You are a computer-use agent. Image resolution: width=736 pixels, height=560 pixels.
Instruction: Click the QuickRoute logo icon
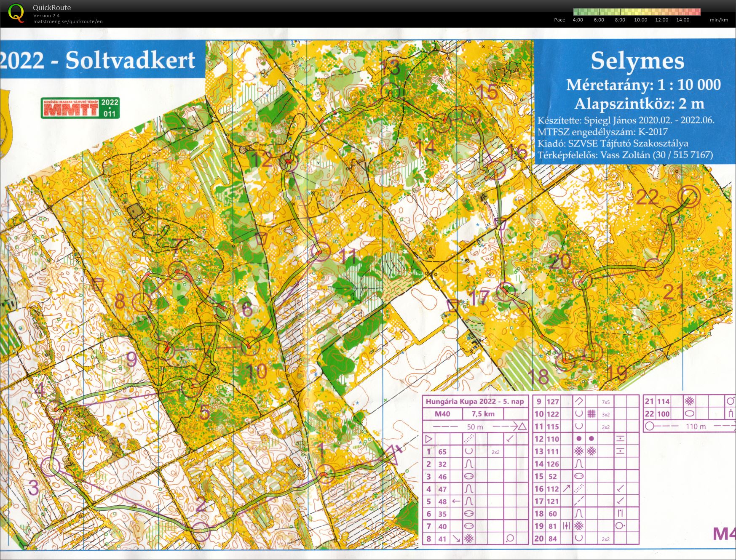16,13
